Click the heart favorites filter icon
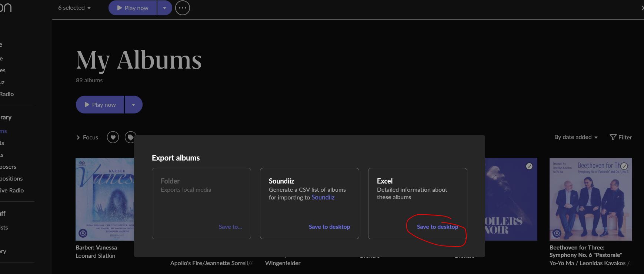 point(113,138)
